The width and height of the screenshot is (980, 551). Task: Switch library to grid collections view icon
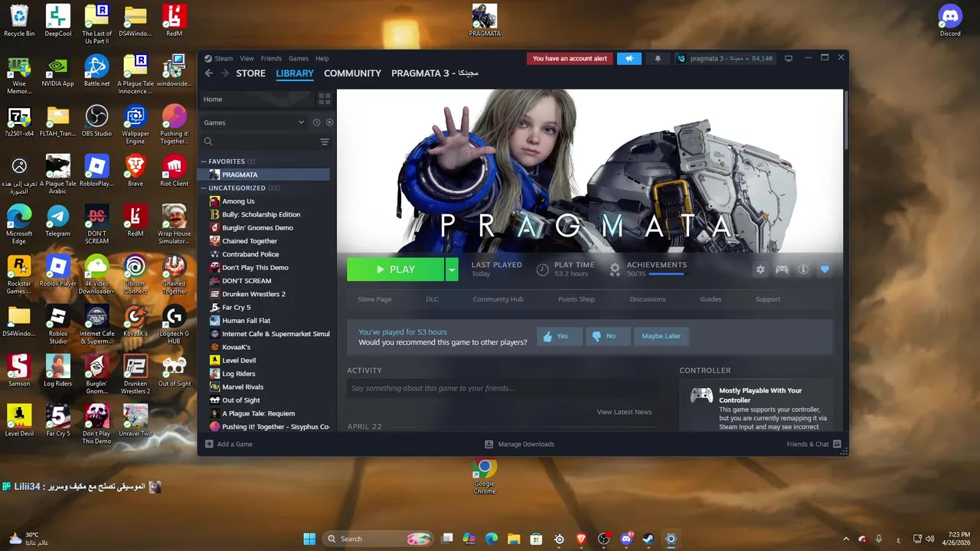click(325, 99)
